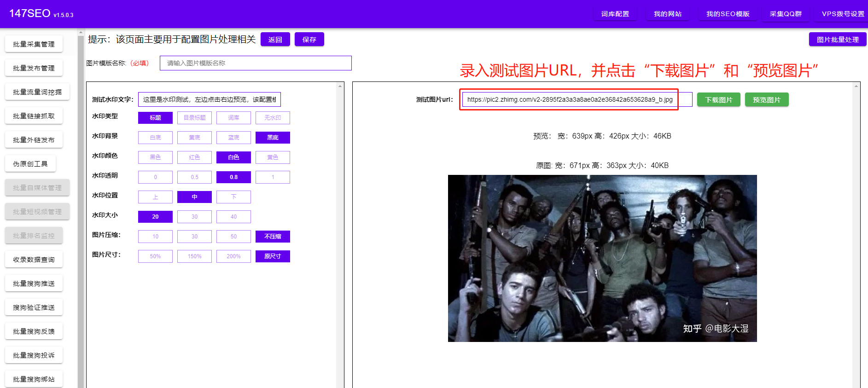Set watermark color to 黑色
This screenshot has width=868, height=388.
155,157
